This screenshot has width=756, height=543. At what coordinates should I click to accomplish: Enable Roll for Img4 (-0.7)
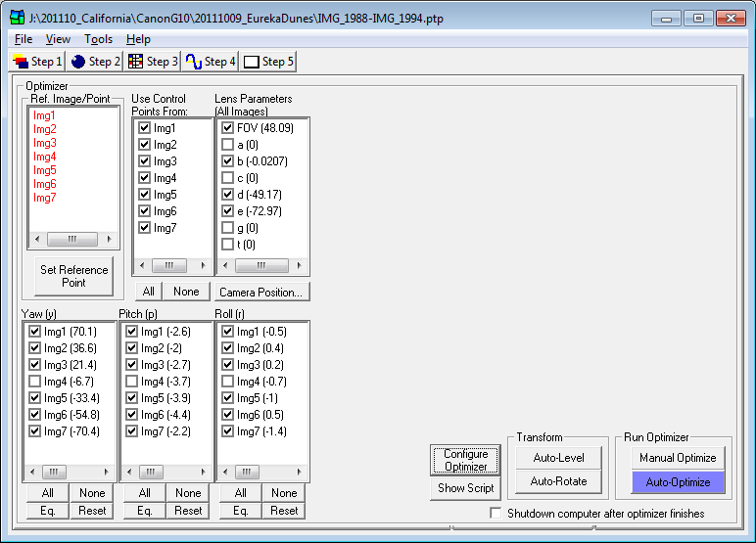(x=227, y=382)
